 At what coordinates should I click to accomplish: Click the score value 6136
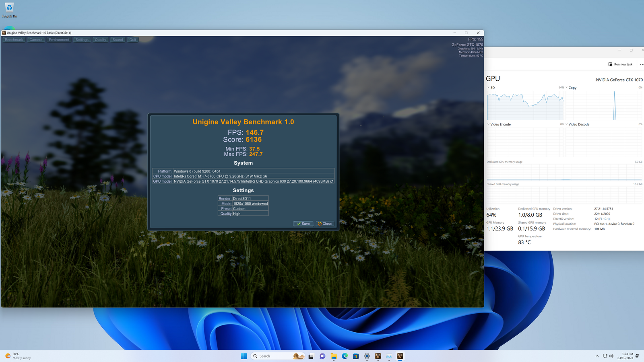[x=254, y=140]
